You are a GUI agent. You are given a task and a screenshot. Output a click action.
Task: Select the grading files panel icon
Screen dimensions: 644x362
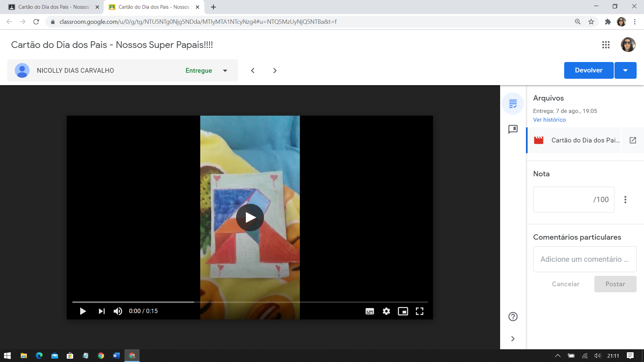[x=513, y=104]
